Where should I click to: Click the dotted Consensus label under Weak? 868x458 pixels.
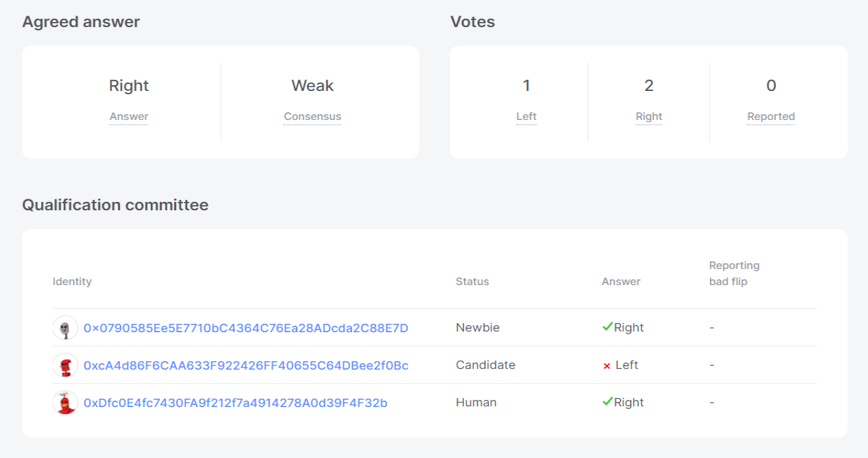click(313, 117)
